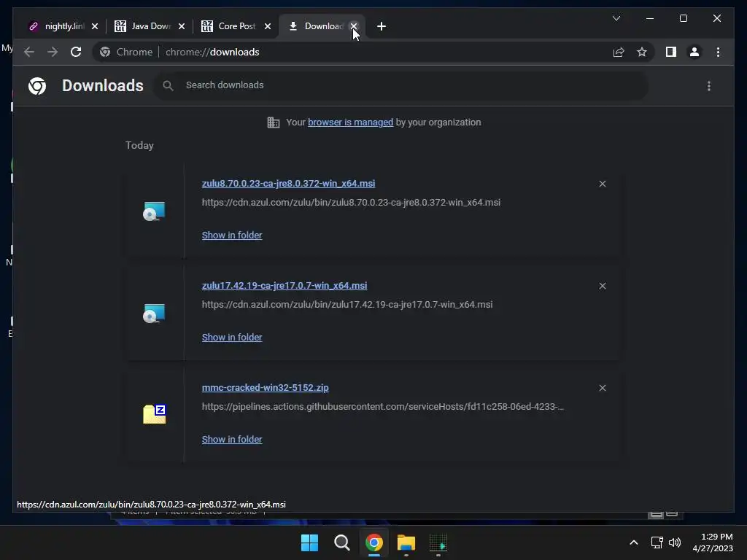Click the installer icon for zulu8 jre8 msi
This screenshot has width=747, height=560.
pyautogui.click(x=154, y=211)
